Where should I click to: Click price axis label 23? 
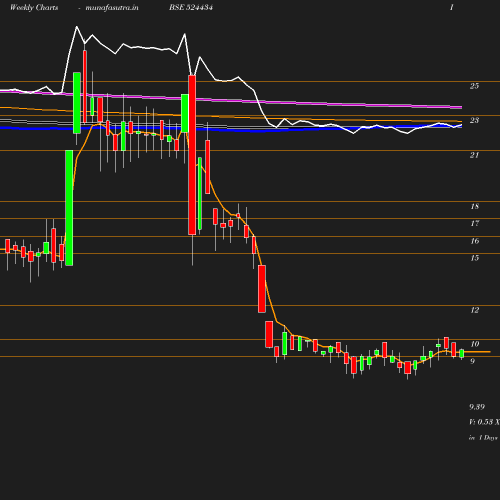tap(474, 120)
